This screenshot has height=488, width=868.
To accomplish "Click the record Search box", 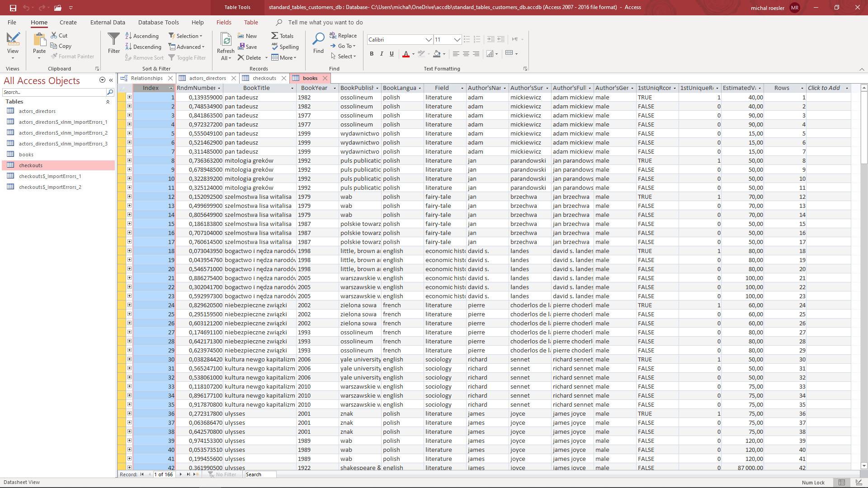I will coord(260,474).
